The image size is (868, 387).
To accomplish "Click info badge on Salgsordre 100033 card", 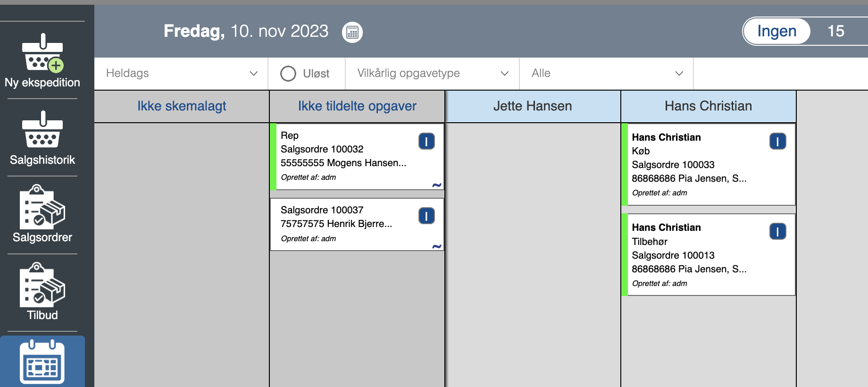I will click(x=777, y=141).
